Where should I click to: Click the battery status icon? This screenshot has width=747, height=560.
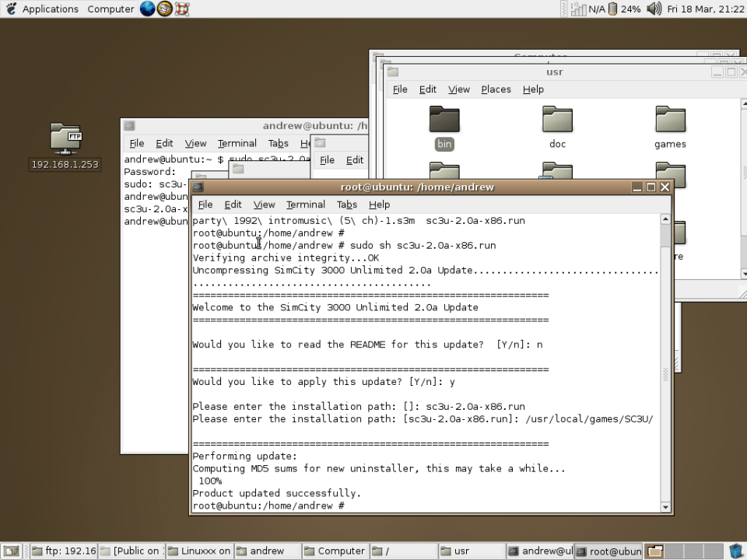point(612,9)
